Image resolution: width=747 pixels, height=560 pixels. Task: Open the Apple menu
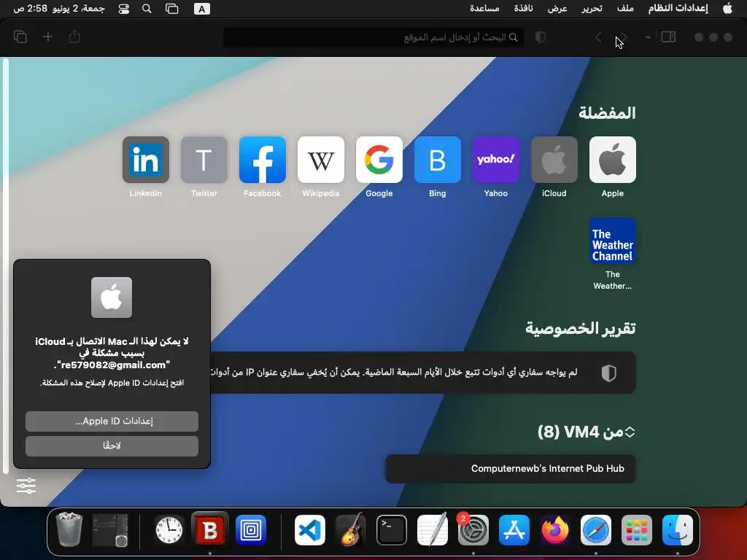pos(727,9)
